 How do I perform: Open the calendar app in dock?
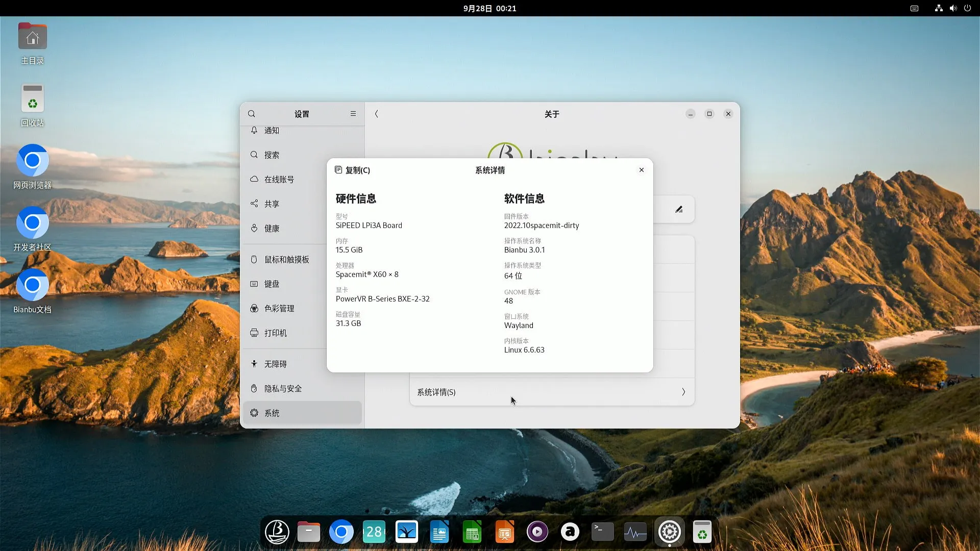click(x=374, y=532)
